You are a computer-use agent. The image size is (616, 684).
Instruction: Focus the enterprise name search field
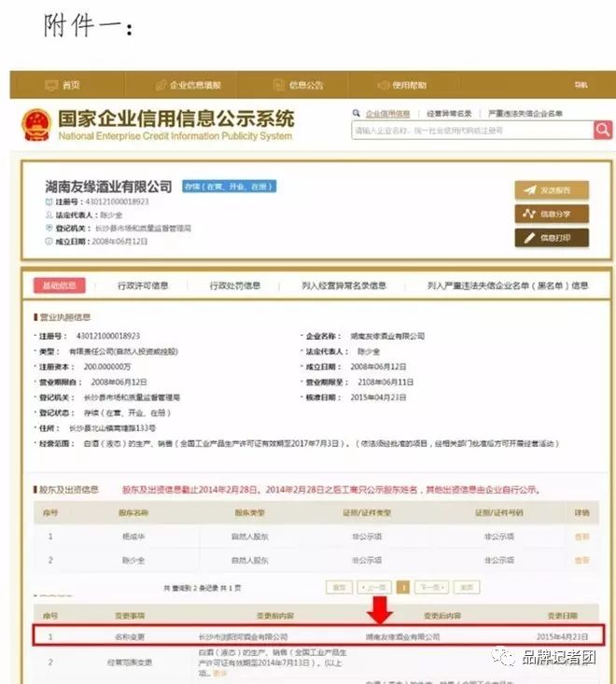[472, 131]
